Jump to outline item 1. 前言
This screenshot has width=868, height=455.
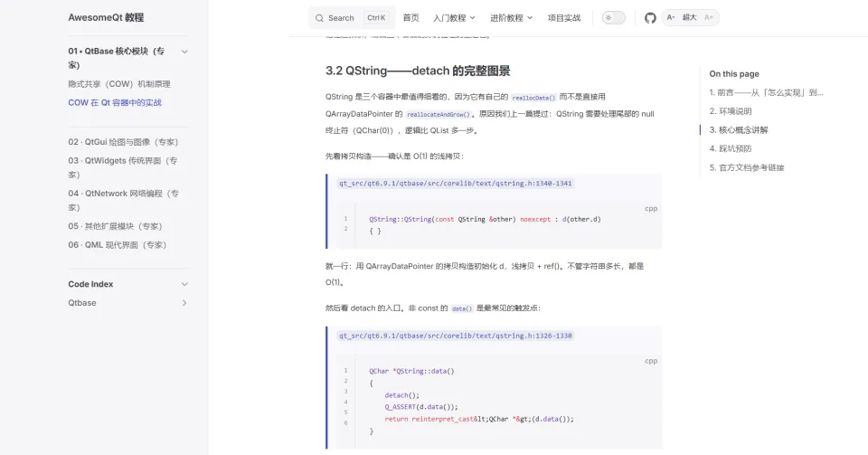[766, 92]
